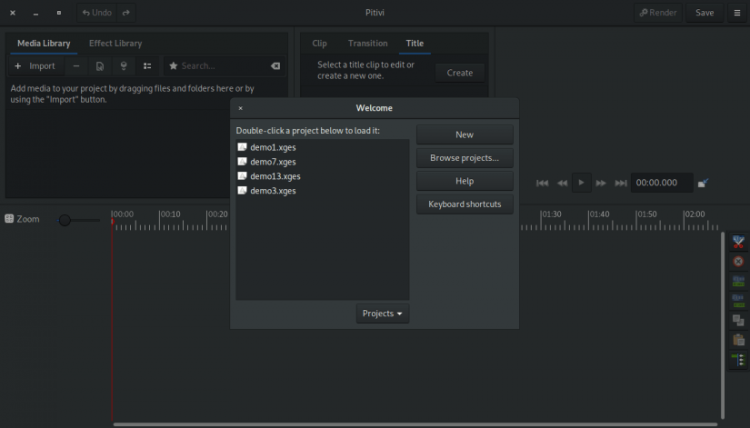The height and width of the screenshot is (428, 750).
Task: Click the paste clips icon
Action: tap(738, 340)
